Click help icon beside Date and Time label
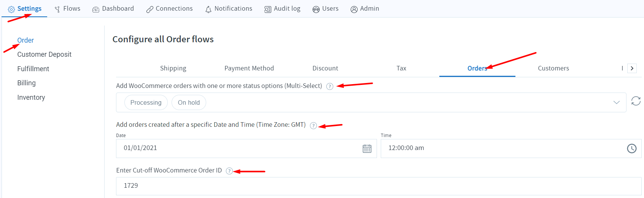 tap(313, 126)
